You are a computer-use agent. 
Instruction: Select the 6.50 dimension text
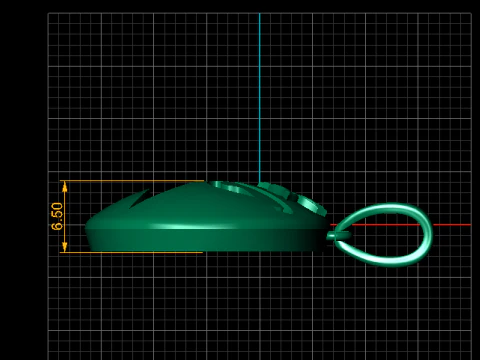coord(57,216)
